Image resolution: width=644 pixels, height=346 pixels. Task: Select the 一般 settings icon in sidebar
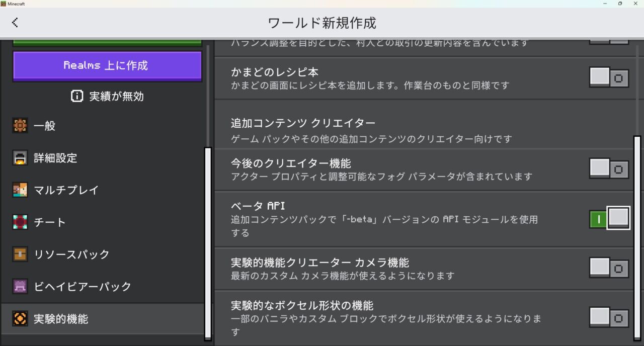point(20,126)
